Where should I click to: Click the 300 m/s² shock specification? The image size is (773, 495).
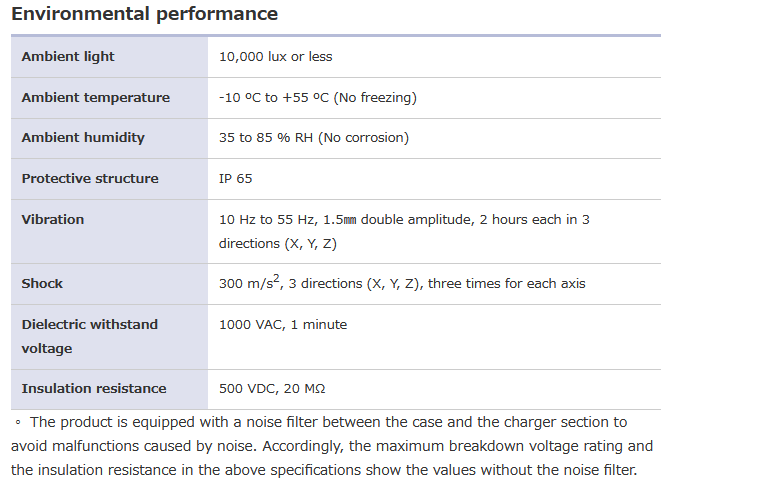402,284
